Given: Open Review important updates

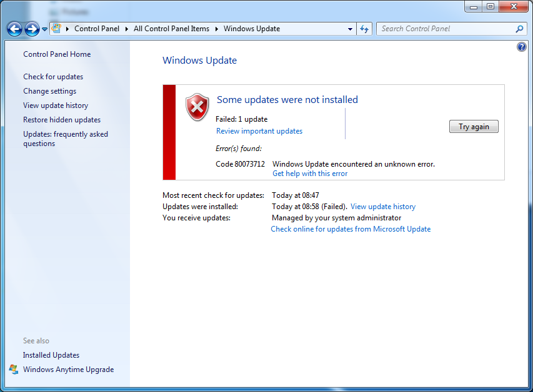Looking at the screenshot, I should tap(259, 131).
